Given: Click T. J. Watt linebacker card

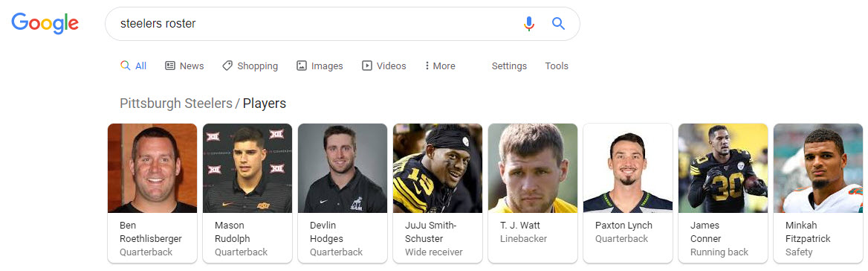Looking at the screenshot, I should (533, 193).
